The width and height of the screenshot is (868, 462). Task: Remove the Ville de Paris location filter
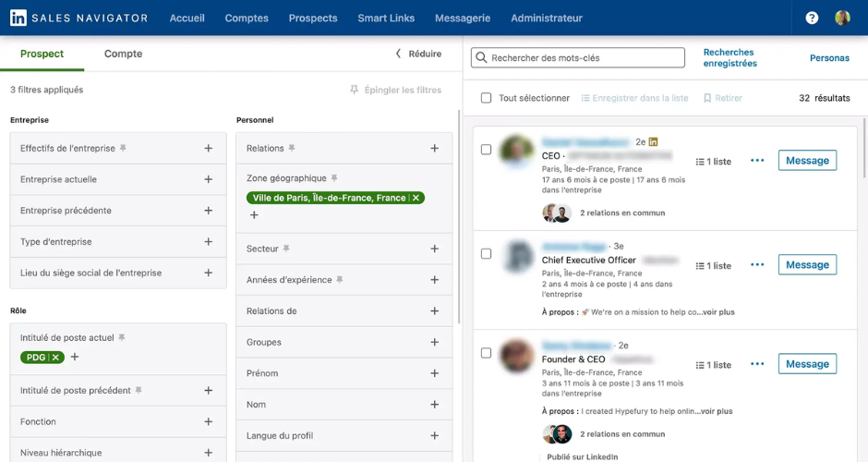(x=416, y=198)
